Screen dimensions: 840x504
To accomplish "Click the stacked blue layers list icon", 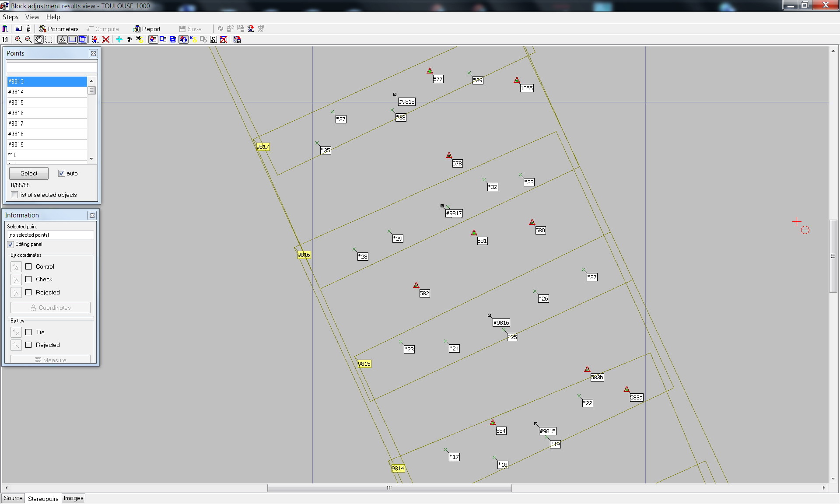I will [x=173, y=39].
